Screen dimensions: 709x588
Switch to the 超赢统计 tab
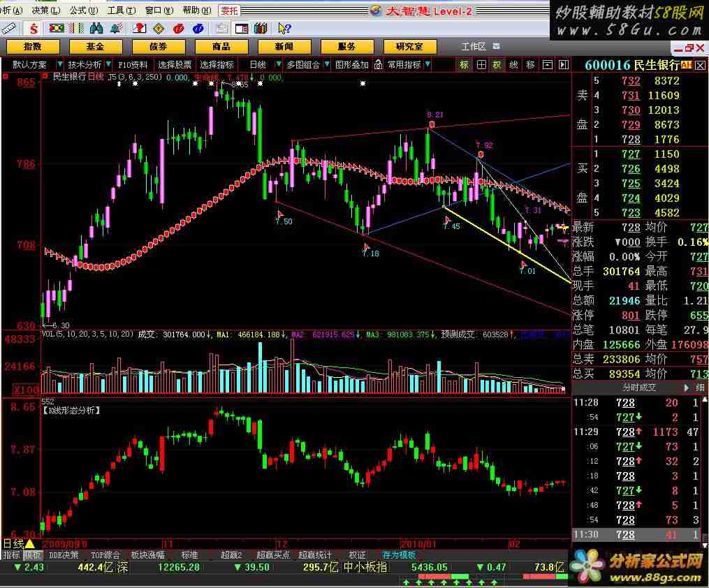pyautogui.click(x=315, y=554)
